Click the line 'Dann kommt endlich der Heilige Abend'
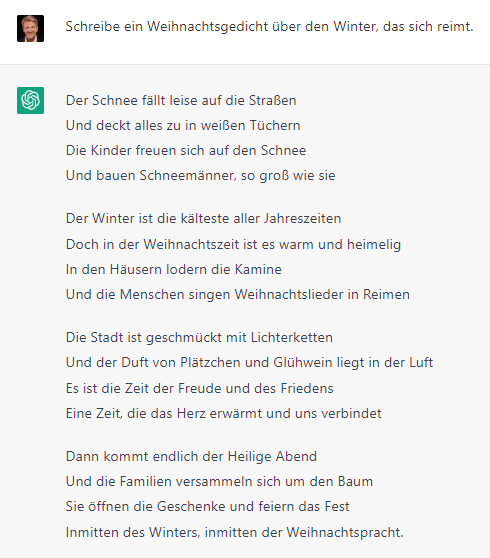490x558 pixels. [x=191, y=456]
